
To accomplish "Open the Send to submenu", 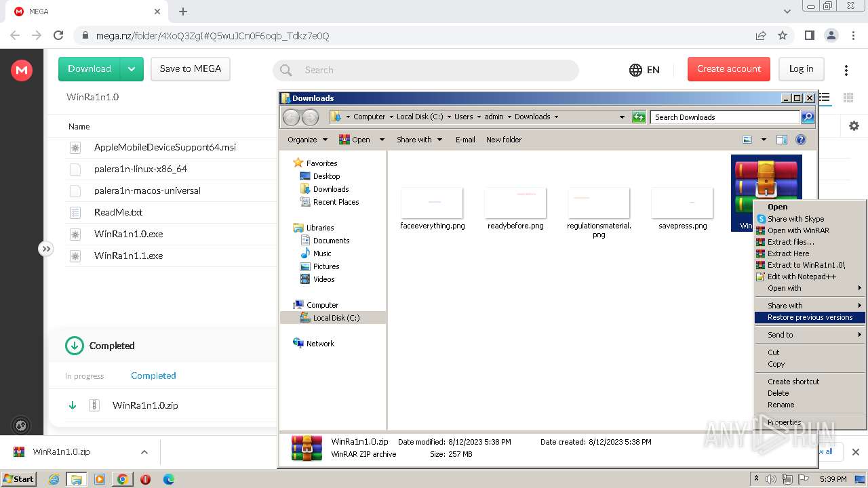I will pyautogui.click(x=810, y=335).
